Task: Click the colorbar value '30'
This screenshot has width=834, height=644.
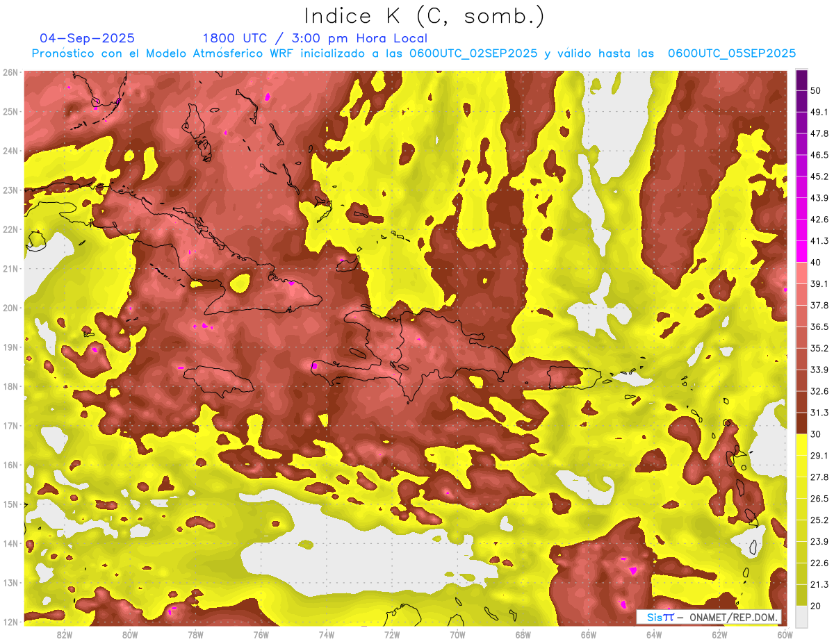Action: pos(817,434)
